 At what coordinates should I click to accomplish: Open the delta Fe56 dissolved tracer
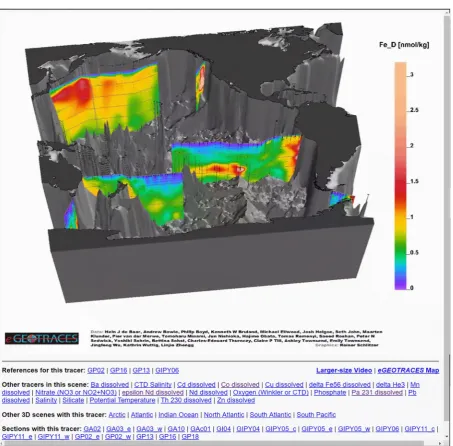340,385
